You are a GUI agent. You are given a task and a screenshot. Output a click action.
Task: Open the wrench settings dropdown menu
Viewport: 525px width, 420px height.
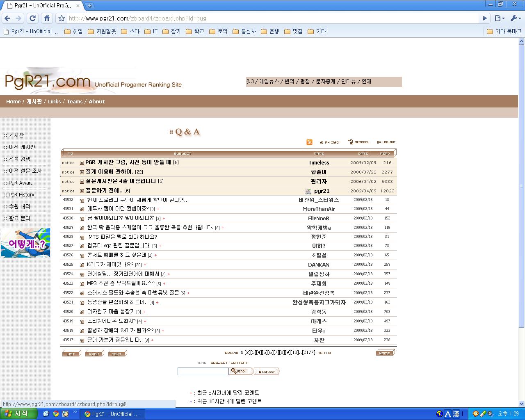click(516, 18)
